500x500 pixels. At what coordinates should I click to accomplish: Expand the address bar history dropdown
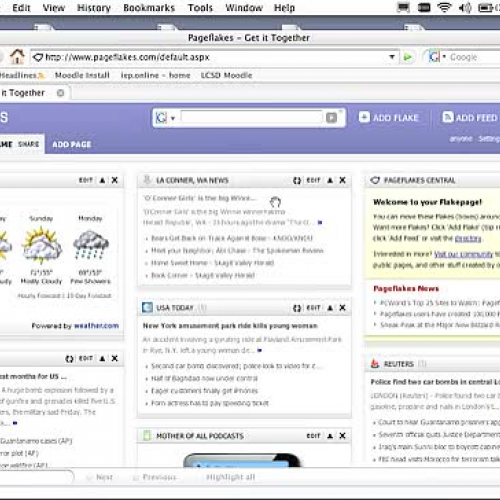[x=392, y=57]
